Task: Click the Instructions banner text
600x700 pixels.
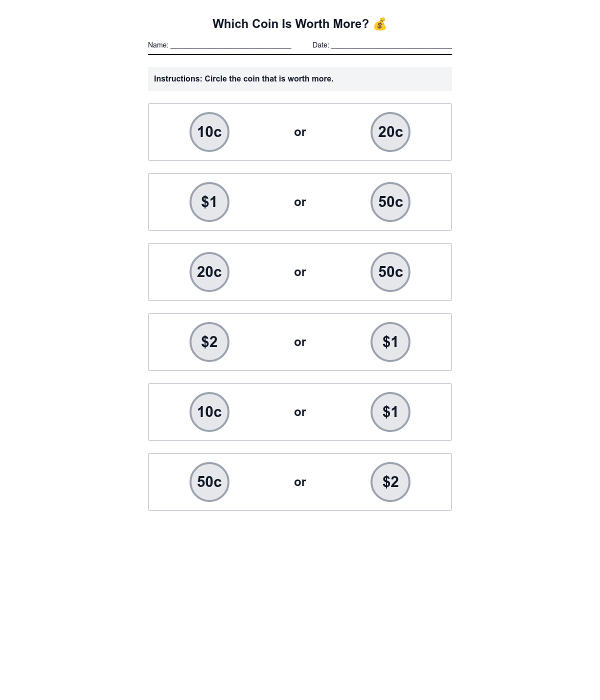Action: tap(243, 79)
